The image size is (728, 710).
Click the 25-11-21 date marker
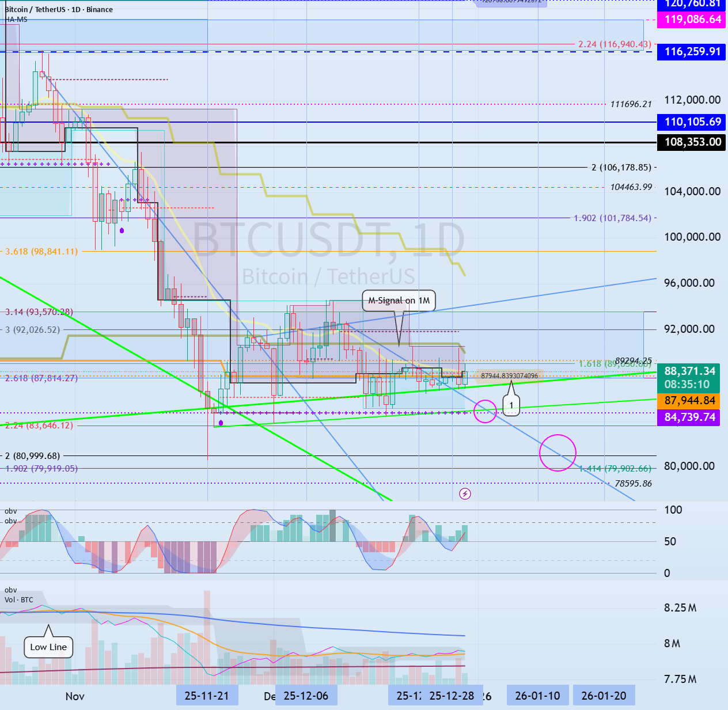click(x=207, y=696)
